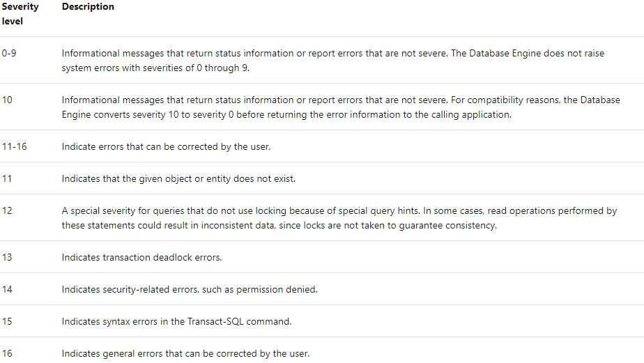Click the description about special query hints

(339, 217)
